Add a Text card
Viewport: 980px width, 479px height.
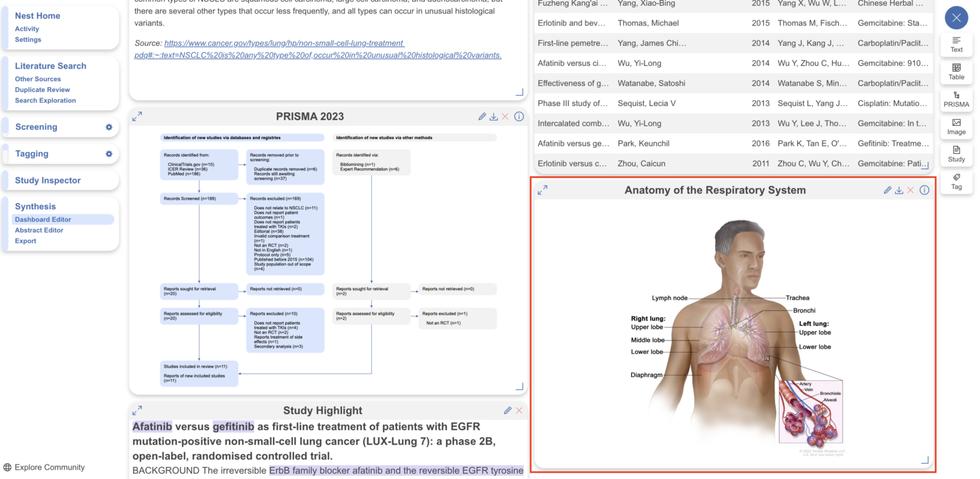click(x=956, y=45)
